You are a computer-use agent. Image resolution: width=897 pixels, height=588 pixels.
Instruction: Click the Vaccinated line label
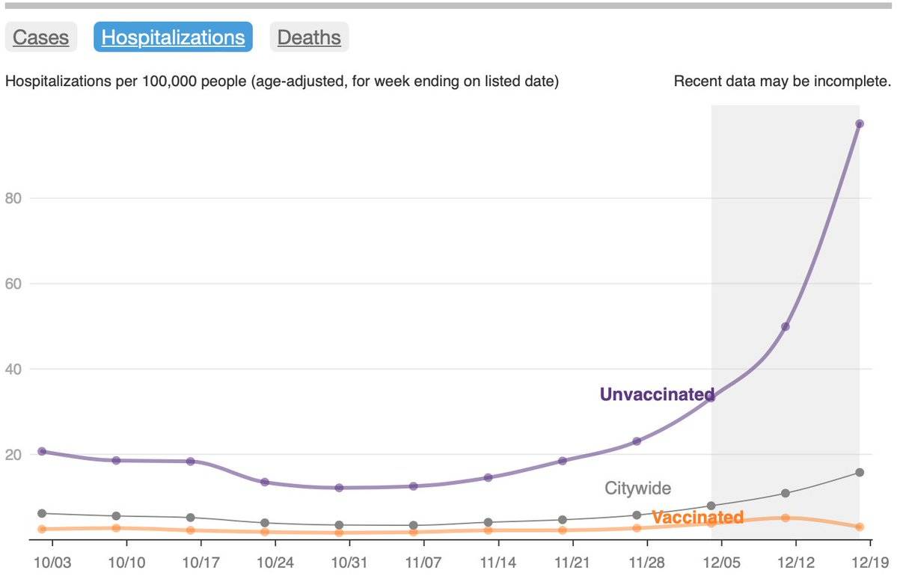tap(697, 517)
